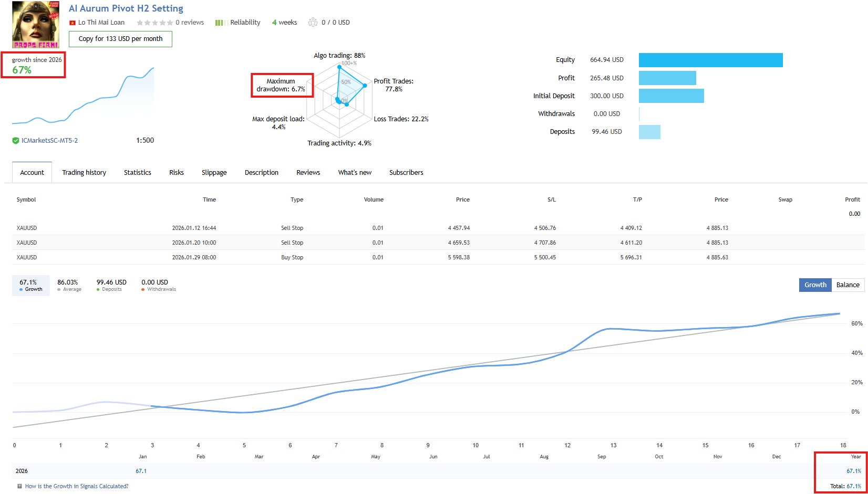Open the ICMarketsSC-MT5-2 broker server link

[x=49, y=141]
